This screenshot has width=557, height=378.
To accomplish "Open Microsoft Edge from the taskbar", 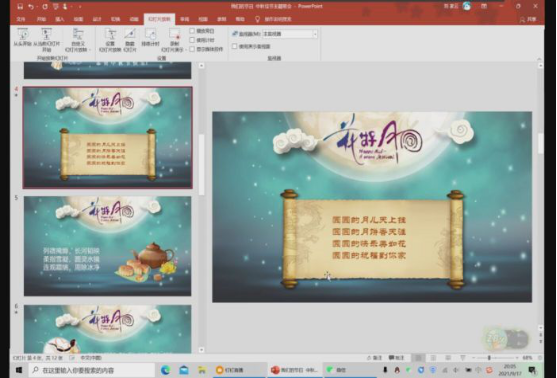I will coord(166,370).
